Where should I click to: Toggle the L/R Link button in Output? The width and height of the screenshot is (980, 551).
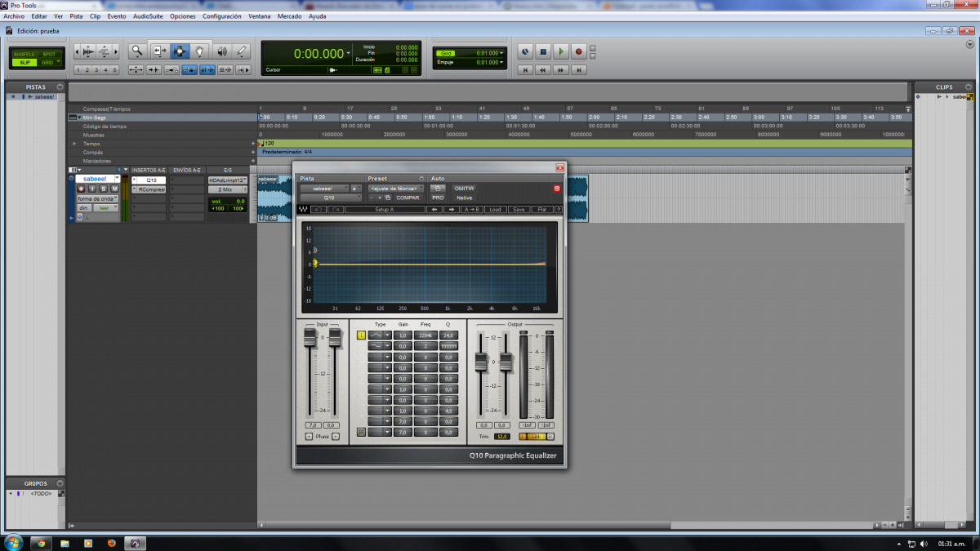point(537,437)
